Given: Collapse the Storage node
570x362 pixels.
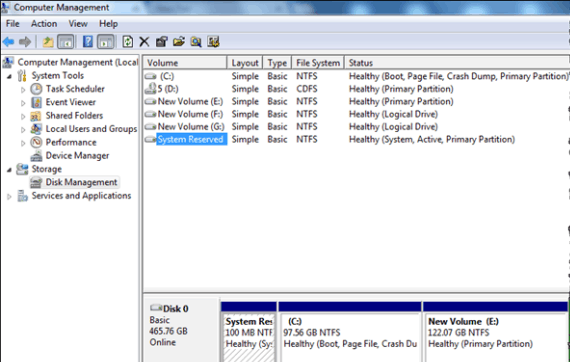Looking at the screenshot, I should coord(10,170).
